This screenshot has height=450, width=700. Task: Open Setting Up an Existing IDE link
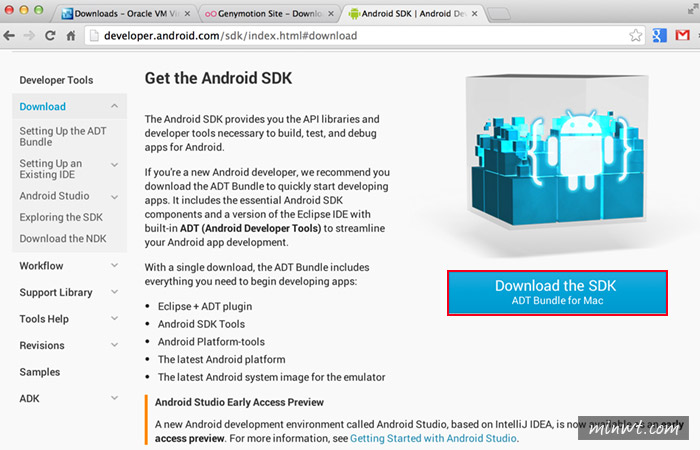pos(50,169)
